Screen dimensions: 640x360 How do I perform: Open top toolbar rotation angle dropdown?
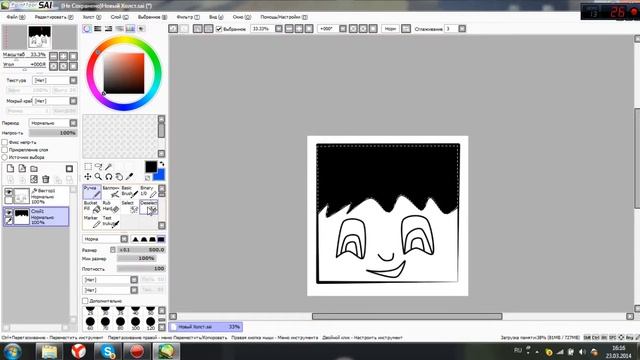click(343, 29)
